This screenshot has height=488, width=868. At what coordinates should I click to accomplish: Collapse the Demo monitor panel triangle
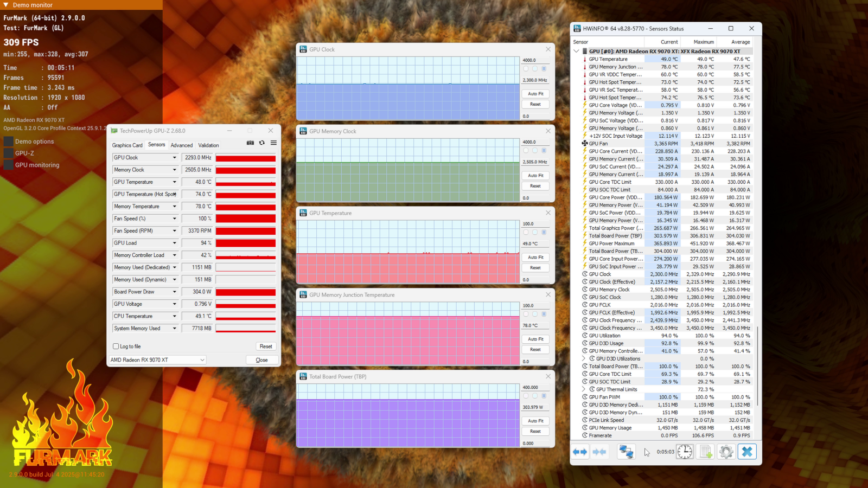pyautogui.click(x=6, y=5)
